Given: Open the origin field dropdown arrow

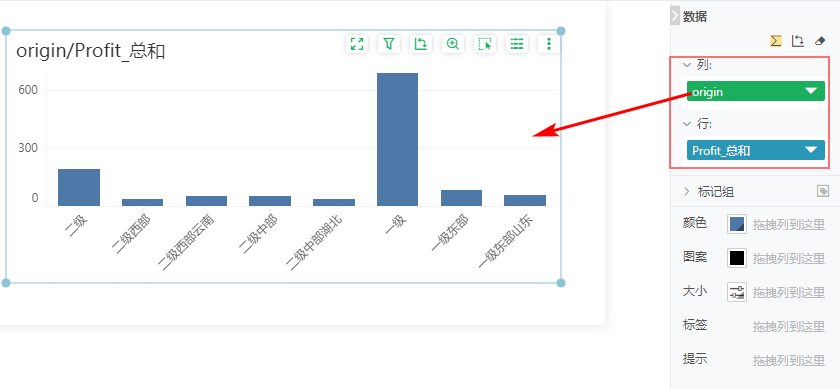Looking at the screenshot, I should click(x=812, y=91).
